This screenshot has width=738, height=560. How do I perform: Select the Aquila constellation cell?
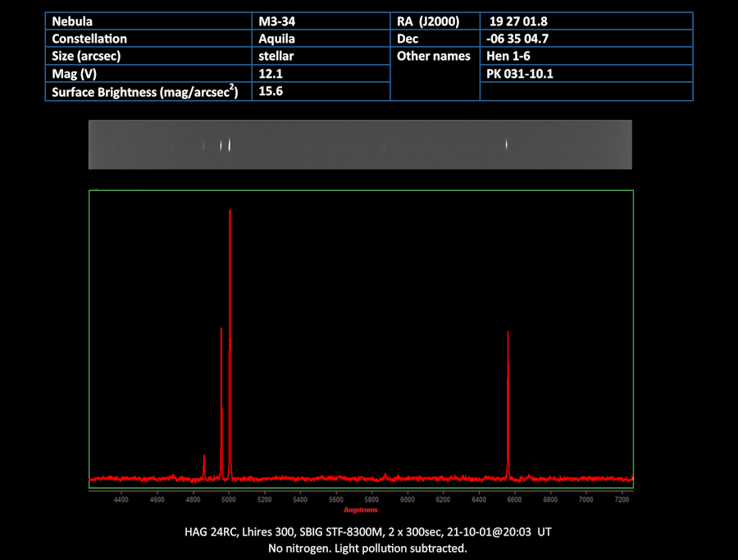click(x=321, y=39)
